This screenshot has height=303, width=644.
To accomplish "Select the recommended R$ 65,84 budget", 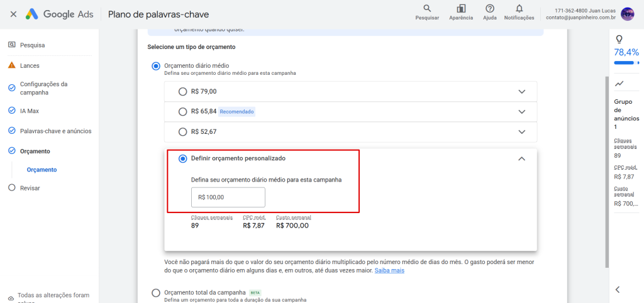I will point(183,112).
